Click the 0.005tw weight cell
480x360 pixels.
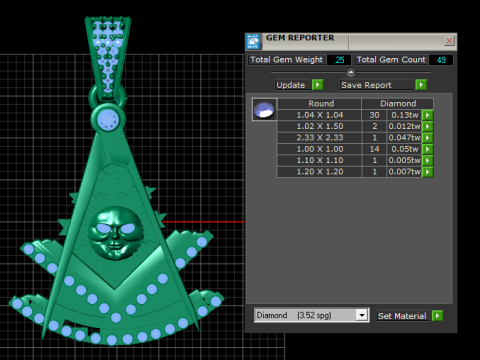[x=404, y=160]
